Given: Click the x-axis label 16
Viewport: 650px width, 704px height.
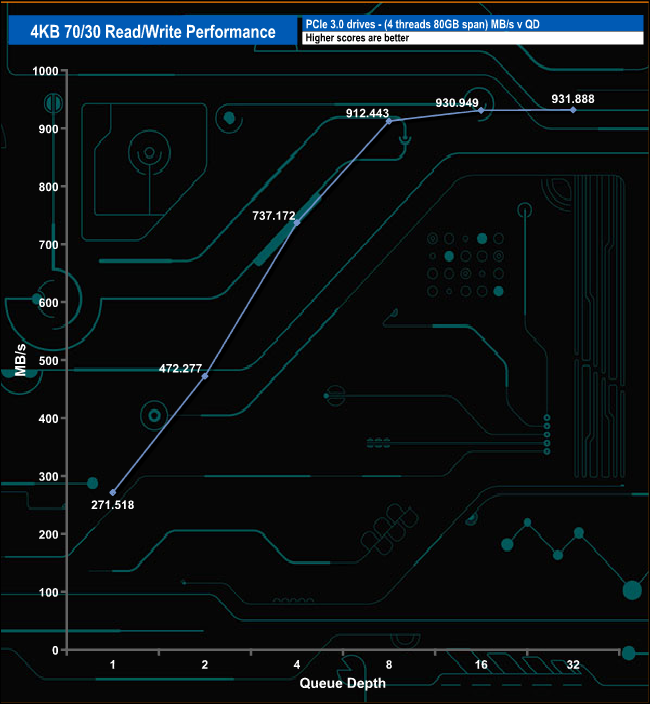Looking at the screenshot, I should coord(481,664).
